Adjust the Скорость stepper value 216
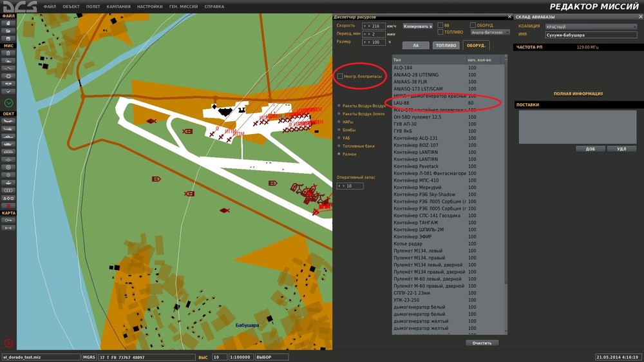The image size is (644, 362). tap(374, 26)
